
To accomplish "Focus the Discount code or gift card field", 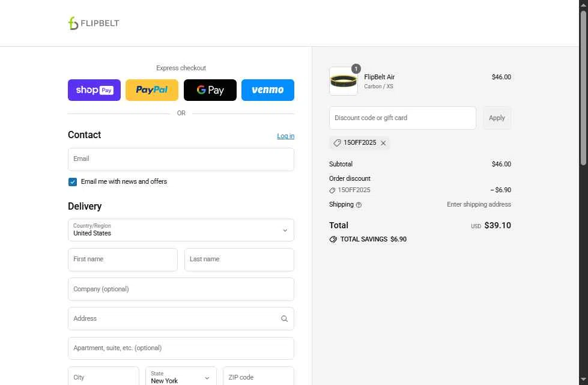I will tap(403, 118).
